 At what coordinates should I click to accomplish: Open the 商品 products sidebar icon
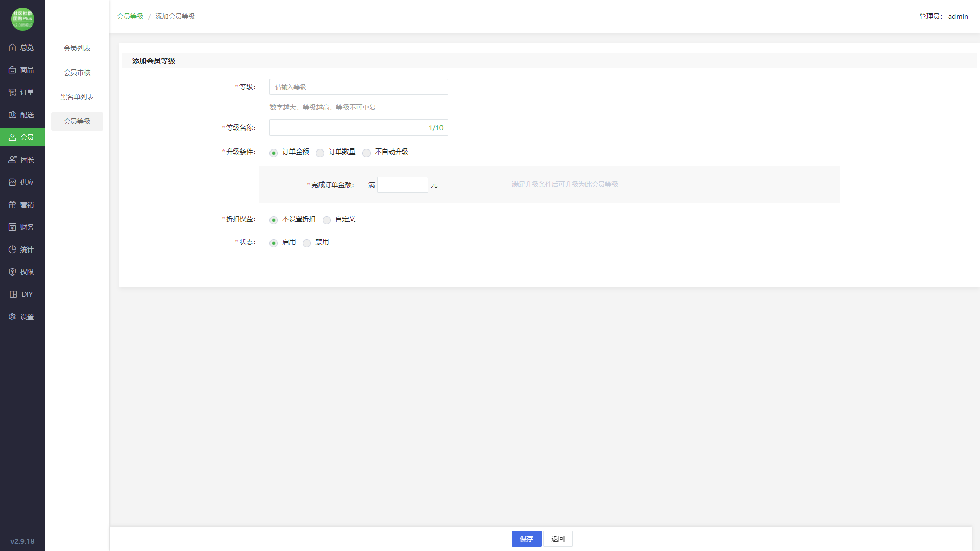pos(12,70)
